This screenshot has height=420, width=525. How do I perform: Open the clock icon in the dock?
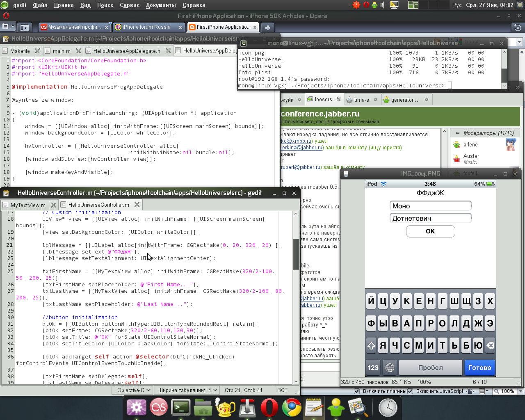pyautogui.click(x=387, y=407)
